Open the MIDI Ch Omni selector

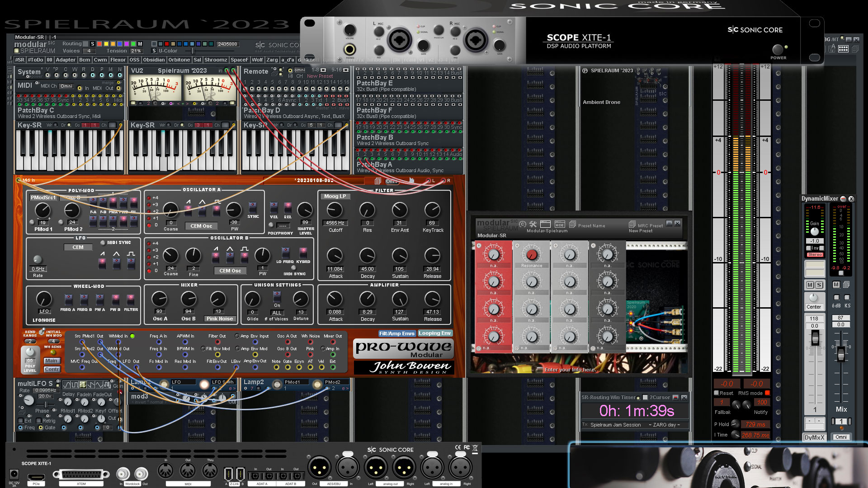coord(66,86)
